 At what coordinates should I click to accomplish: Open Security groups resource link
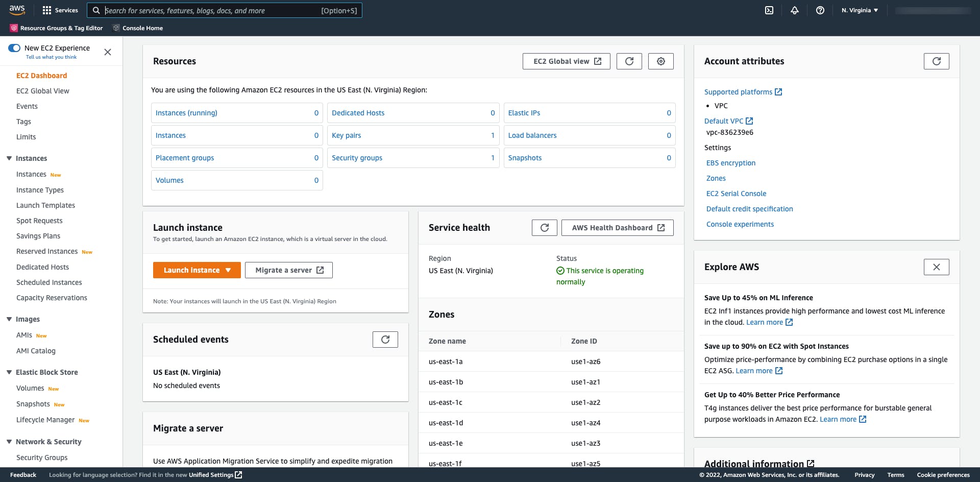point(357,158)
